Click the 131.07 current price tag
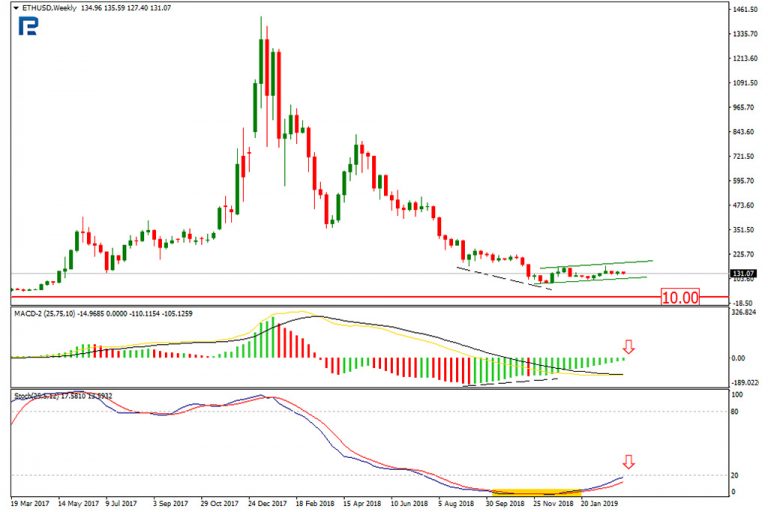Viewport: 768px width, 512px height. [x=743, y=273]
